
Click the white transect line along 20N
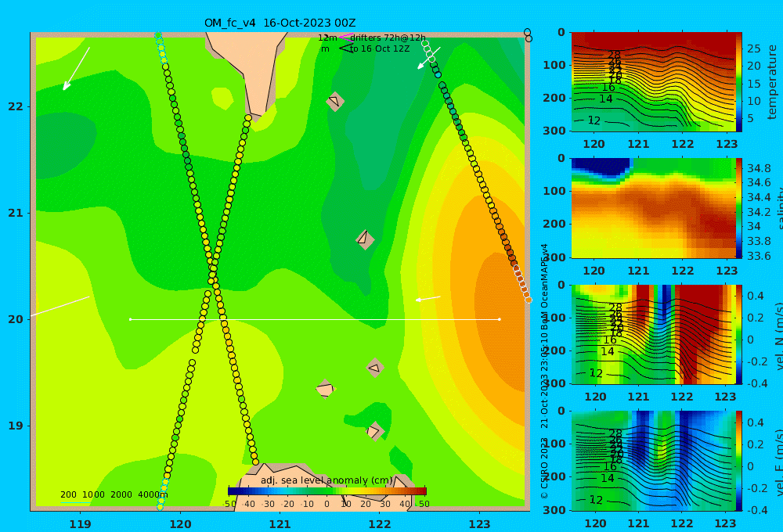pos(315,319)
